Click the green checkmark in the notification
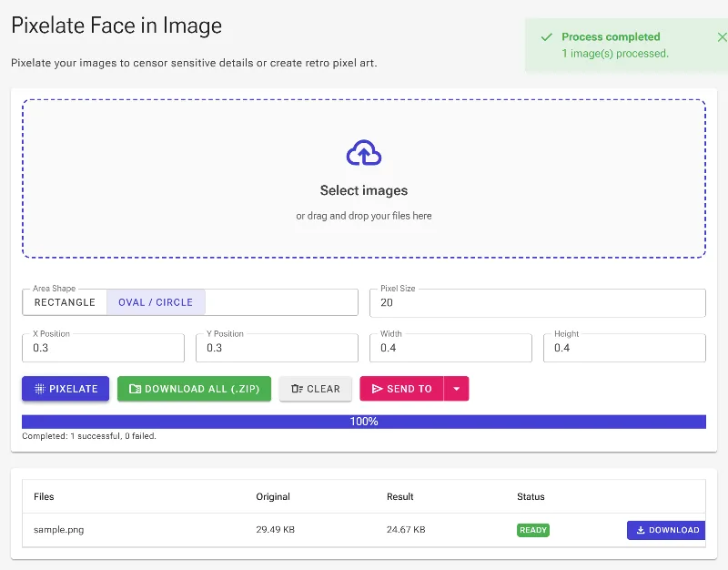Viewport: 728px width, 570px height. click(547, 37)
